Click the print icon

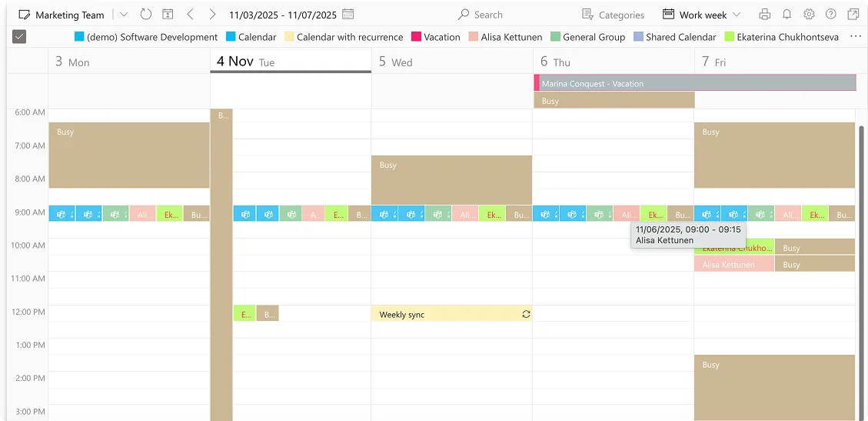pos(764,15)
